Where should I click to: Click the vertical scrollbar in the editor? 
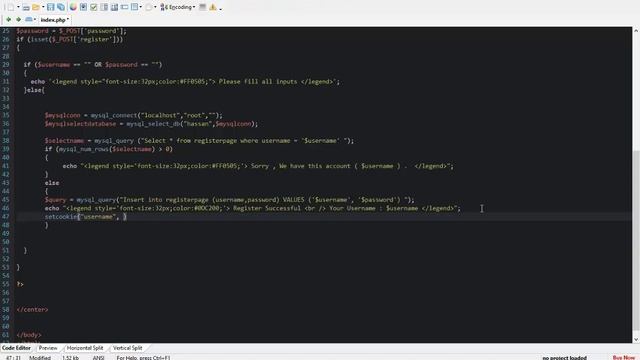coord(636,241)
